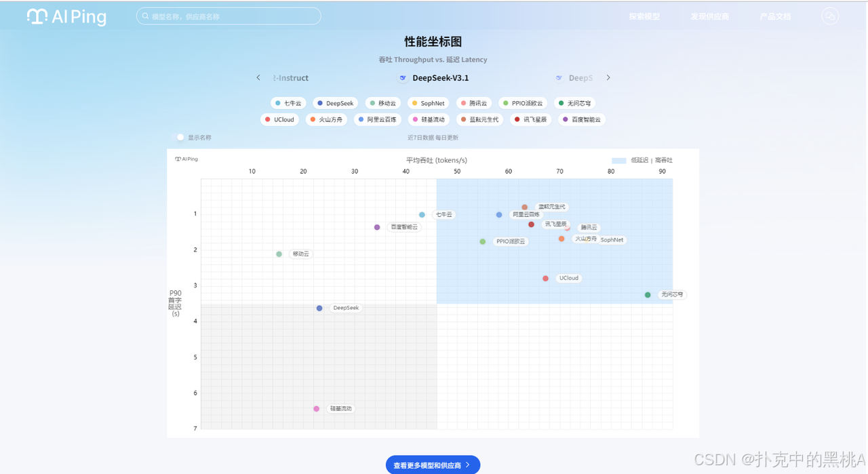Screen dimensions: 868x474
Task: Go to the next model with right chevron
Action: point(608,78)
